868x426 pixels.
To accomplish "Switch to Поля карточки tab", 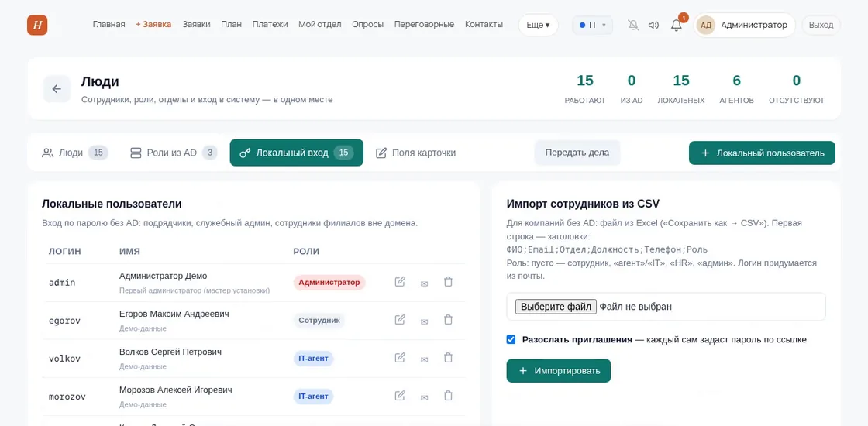I will pyautogui.click(x=415, y=153).
